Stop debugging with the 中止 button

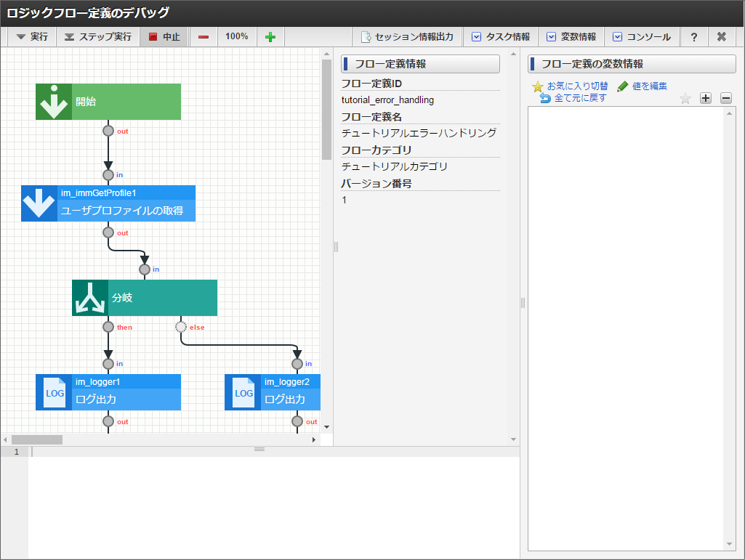(164, 36)
